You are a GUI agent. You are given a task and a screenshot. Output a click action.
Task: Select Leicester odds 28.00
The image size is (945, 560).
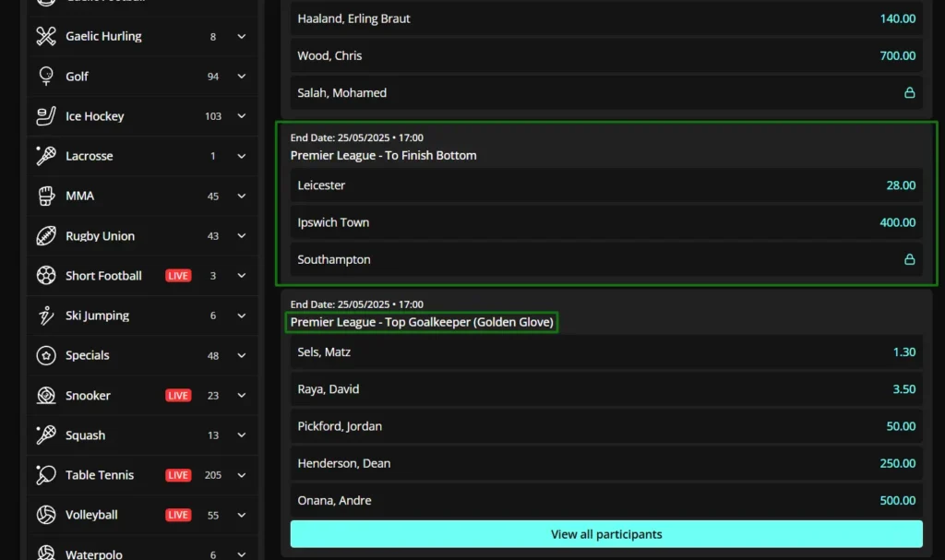tap(901, 185)
